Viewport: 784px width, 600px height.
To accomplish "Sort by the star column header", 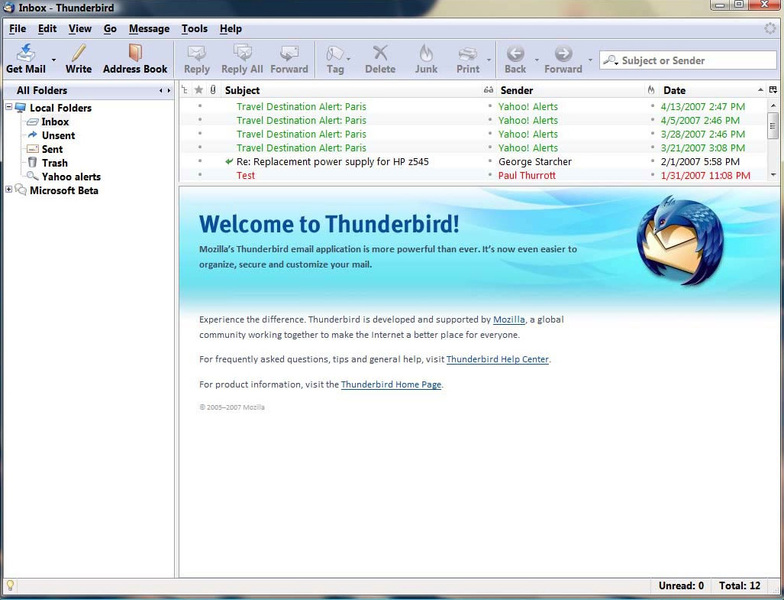I will pyautogui.click(x=199, y=90).
